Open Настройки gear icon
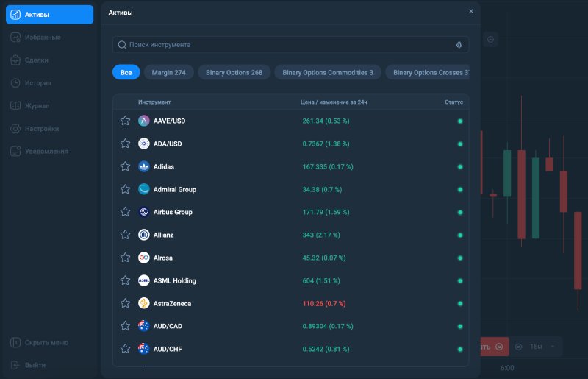588x379 pixels. click(15, 129)
